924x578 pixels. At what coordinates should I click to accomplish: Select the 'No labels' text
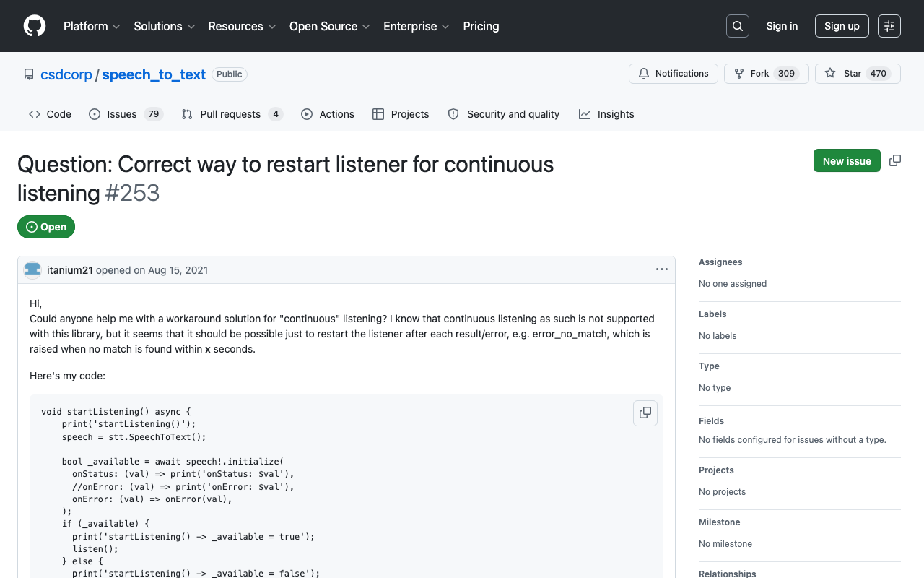coord(718,336)
